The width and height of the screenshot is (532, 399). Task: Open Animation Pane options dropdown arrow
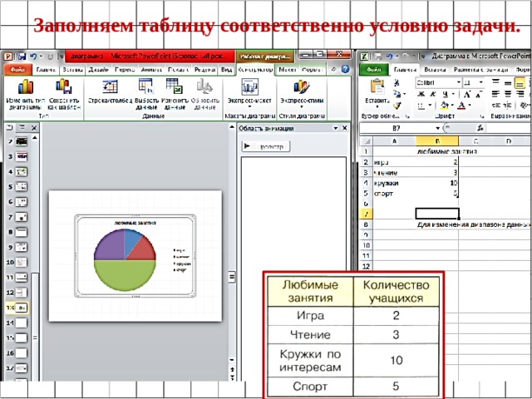(336, 128)
